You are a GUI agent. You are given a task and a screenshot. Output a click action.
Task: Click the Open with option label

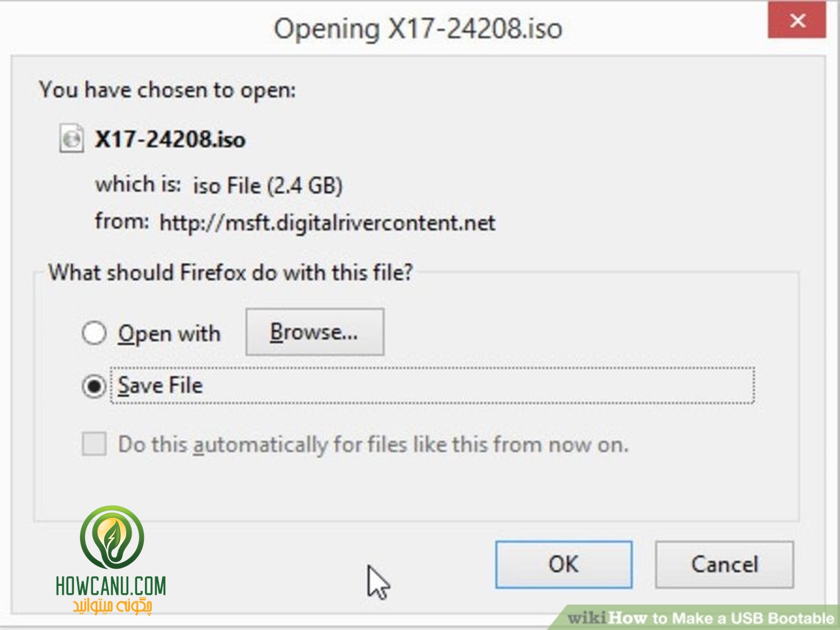(170, 334)
